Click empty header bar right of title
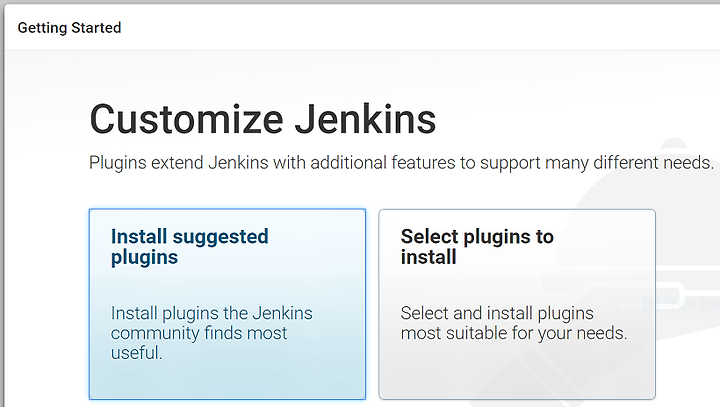This screenshot has height=407, width=720. 413,28
